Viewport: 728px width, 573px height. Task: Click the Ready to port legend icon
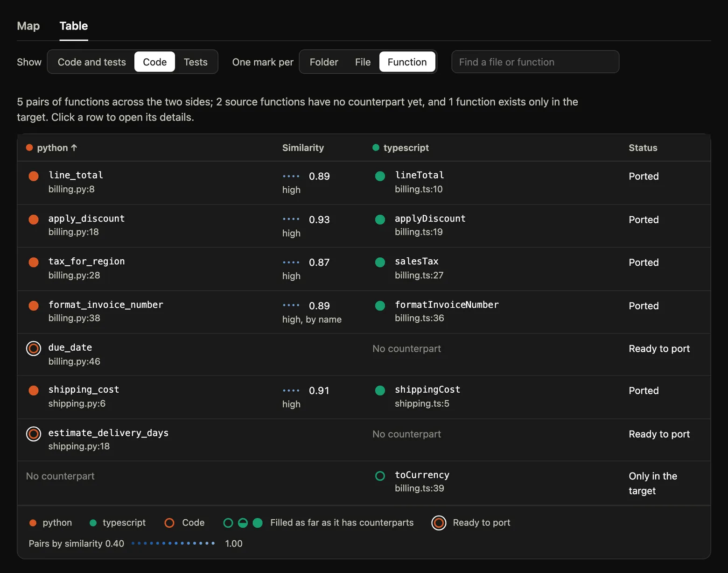(439, 523)
